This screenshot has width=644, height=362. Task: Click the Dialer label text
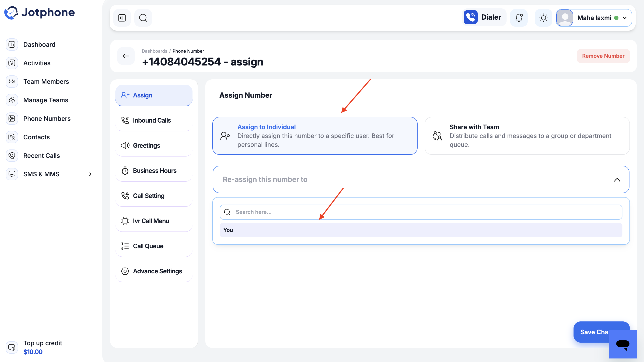[491, 17]
